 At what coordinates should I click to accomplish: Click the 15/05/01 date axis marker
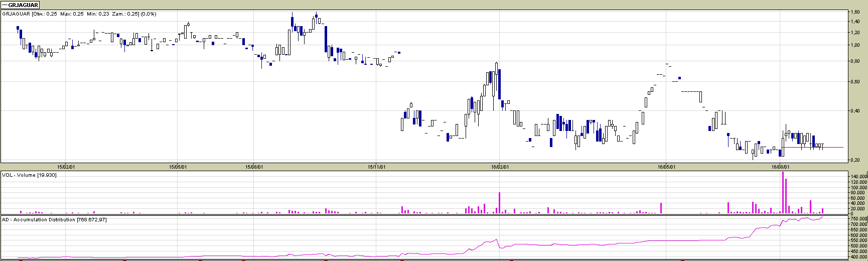pos(179,167)
